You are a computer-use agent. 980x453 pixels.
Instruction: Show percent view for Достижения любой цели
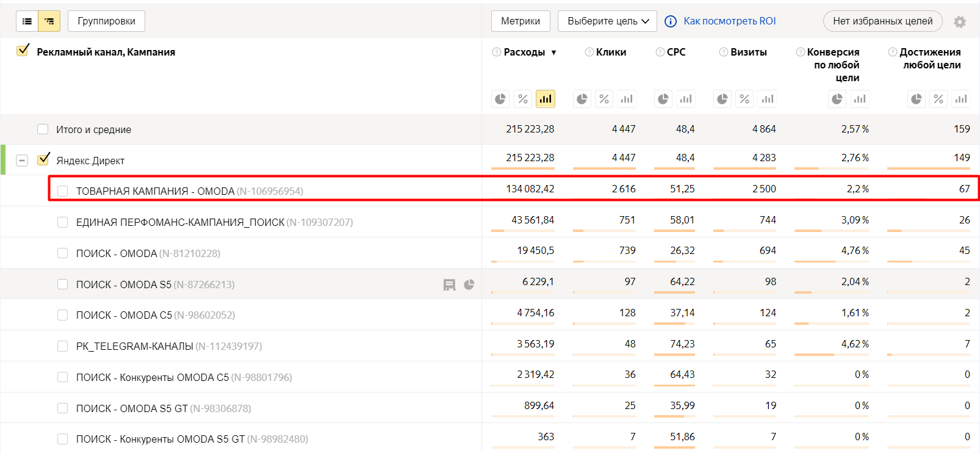(x=939, y=99)
